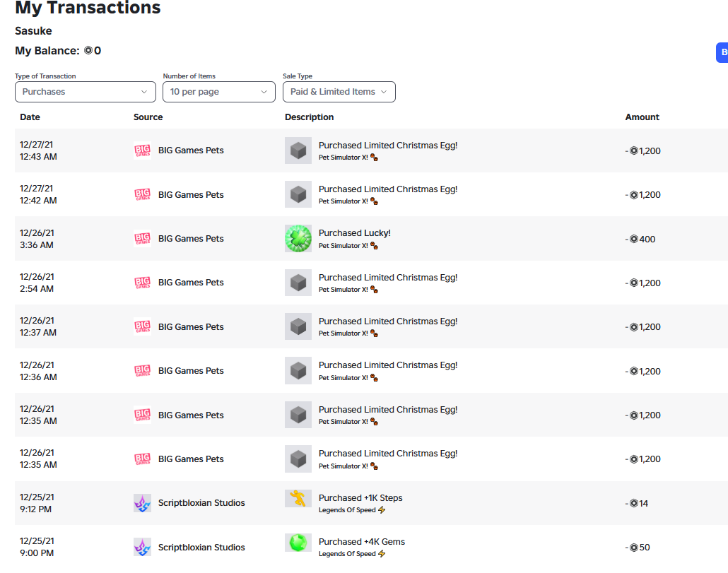Click the +4K Gems green gem icon
The width and height of the screenshot is (728, 573).
[x=298, y=543]
